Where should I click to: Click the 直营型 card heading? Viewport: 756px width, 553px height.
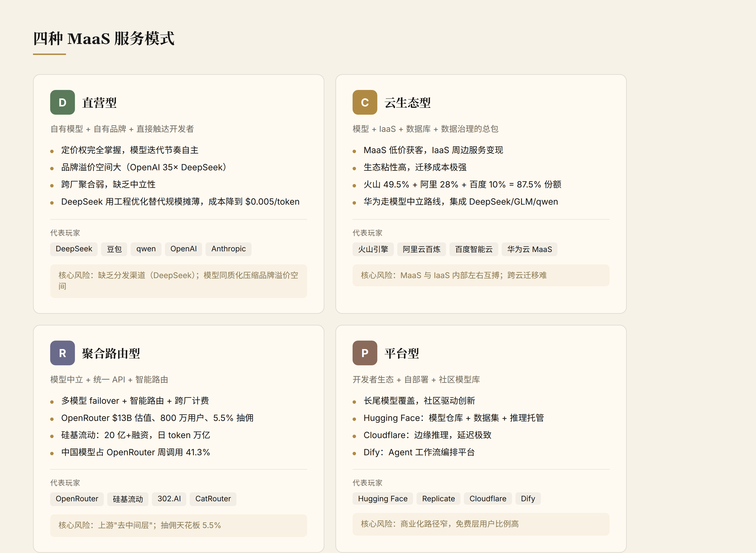tap(99, 103)
